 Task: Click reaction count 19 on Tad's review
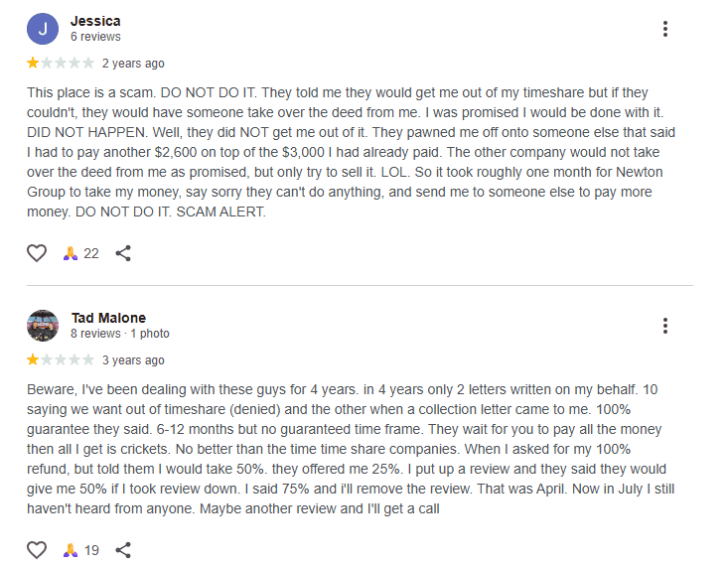point(91,550)
